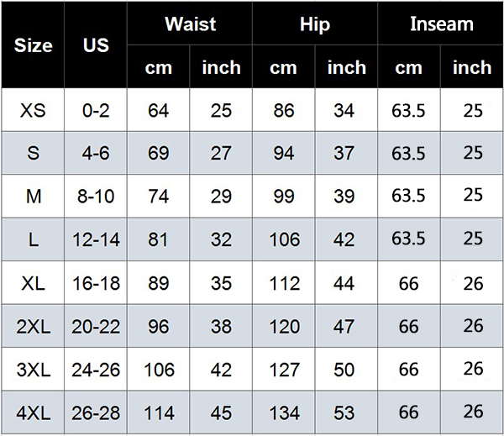Select hip value 120 cm for 2XL
Screen dimensions: 504x436
[x=284, y=327]
